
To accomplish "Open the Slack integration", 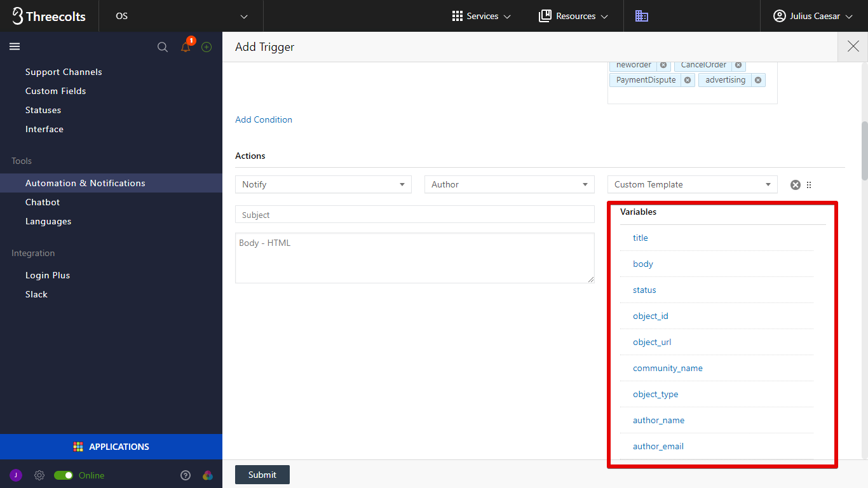I will [x=36, y=294].
